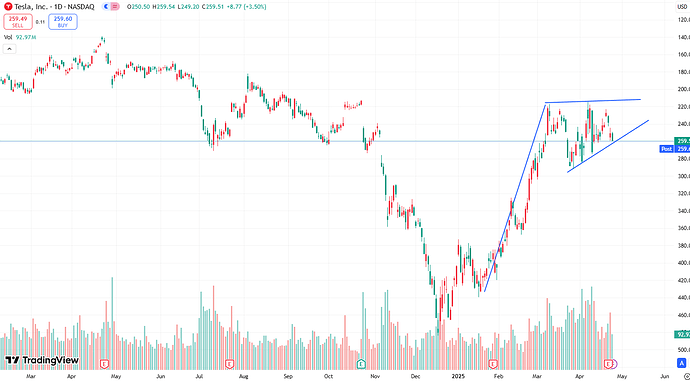Click the blue A auto-scale button
690x381 pixels.
pos(682,363)
